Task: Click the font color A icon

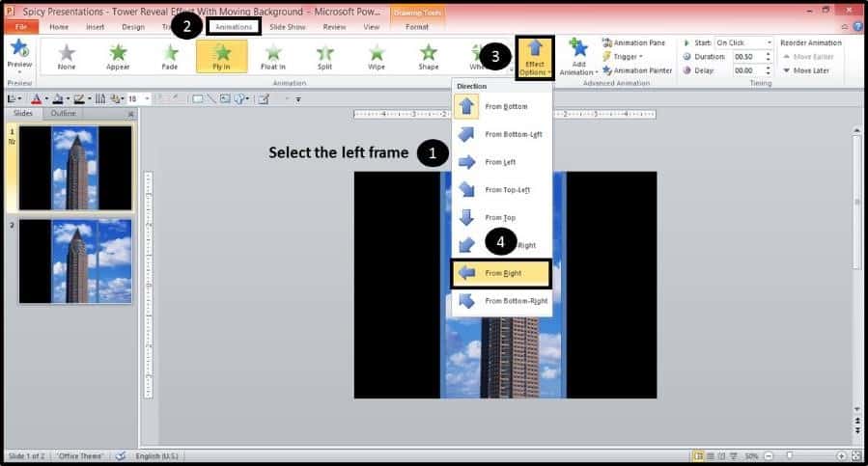Action: pyautogui.click(x=37, y=99)
